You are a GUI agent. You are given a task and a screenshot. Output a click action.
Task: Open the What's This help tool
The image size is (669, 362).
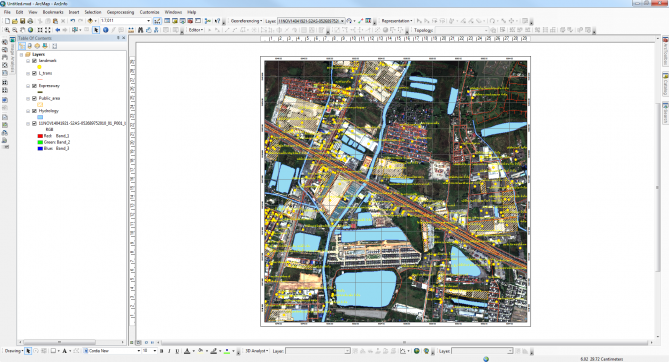tap(218, 21)
